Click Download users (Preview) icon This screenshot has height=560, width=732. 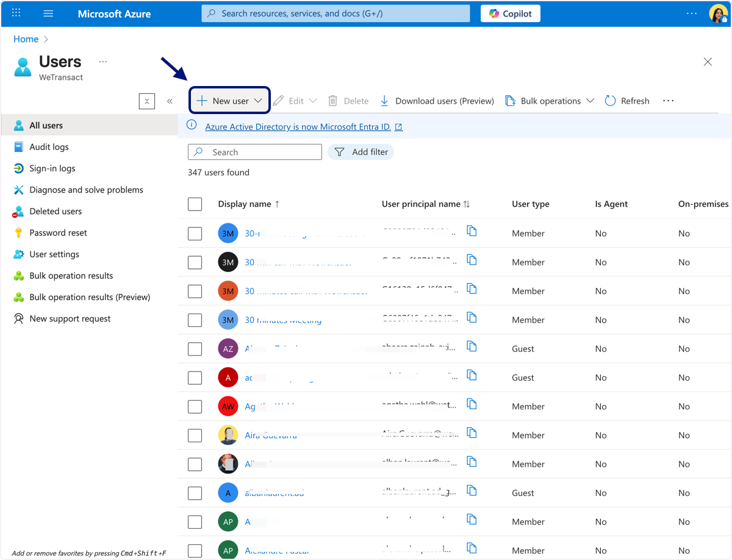coord(384,101)
